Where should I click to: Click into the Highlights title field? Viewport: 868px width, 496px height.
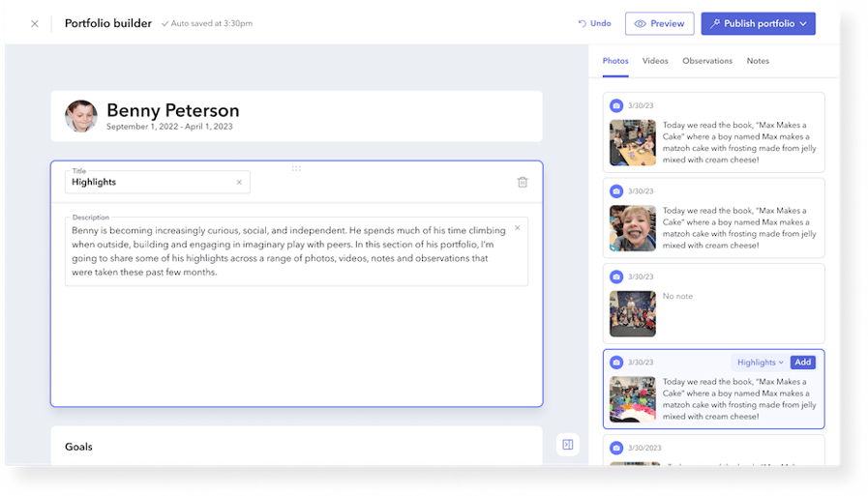pos(150,182)
